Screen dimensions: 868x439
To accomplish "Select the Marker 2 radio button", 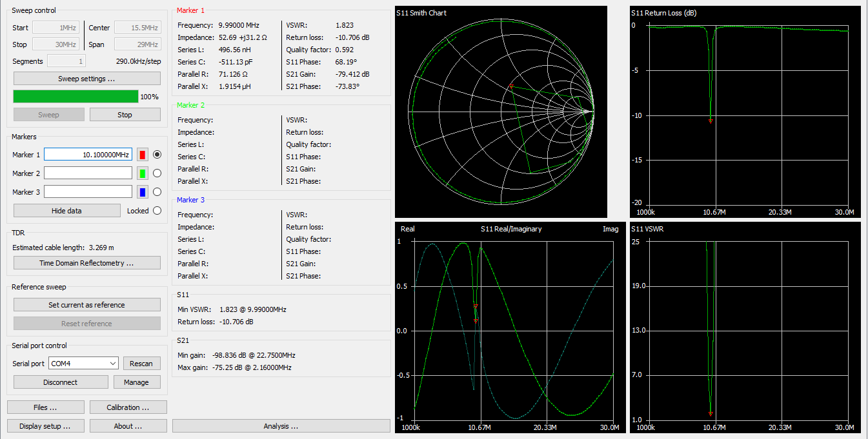I will click(157, 173).
